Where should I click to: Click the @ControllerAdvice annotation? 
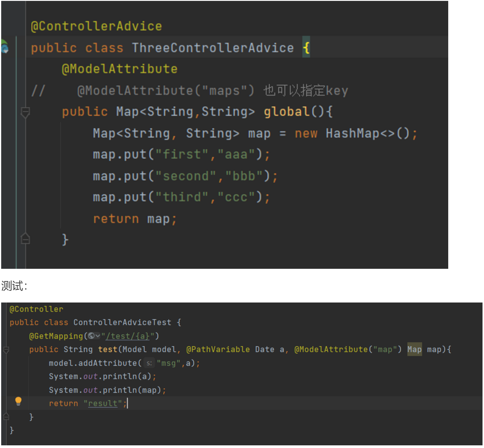coord(96,26)
